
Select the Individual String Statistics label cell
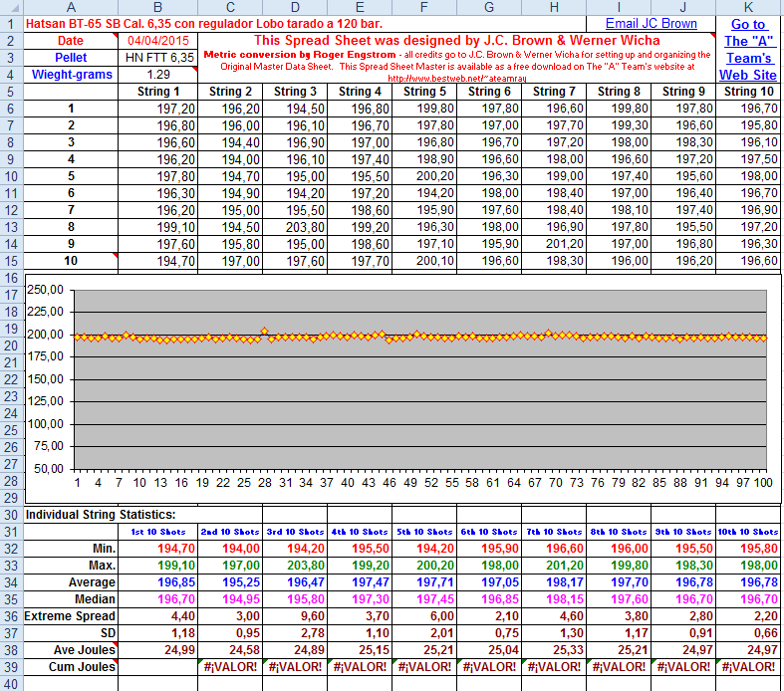pyautogui.click(x=100, y=515)
